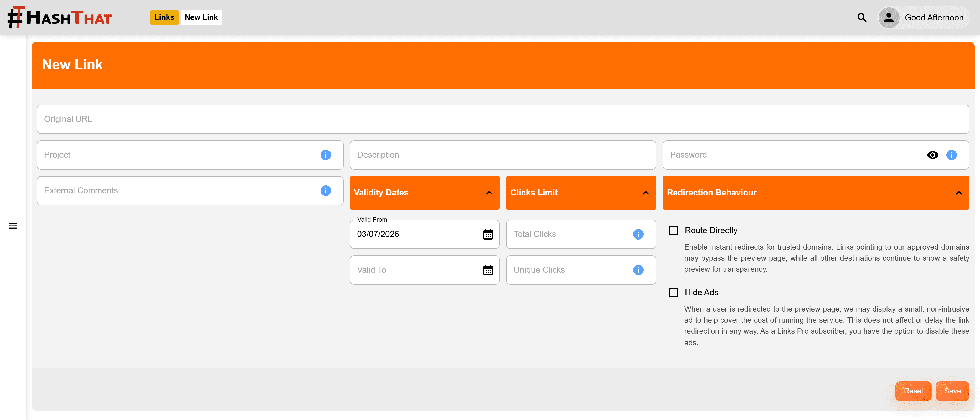980x420 pixels.
Task: Focus the Unique Clicks field
Action: click(581, 270)
